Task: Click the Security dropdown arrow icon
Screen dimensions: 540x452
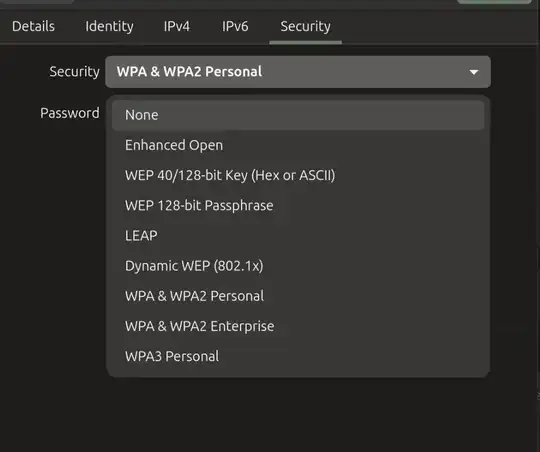Action: [x=474, y=72]
